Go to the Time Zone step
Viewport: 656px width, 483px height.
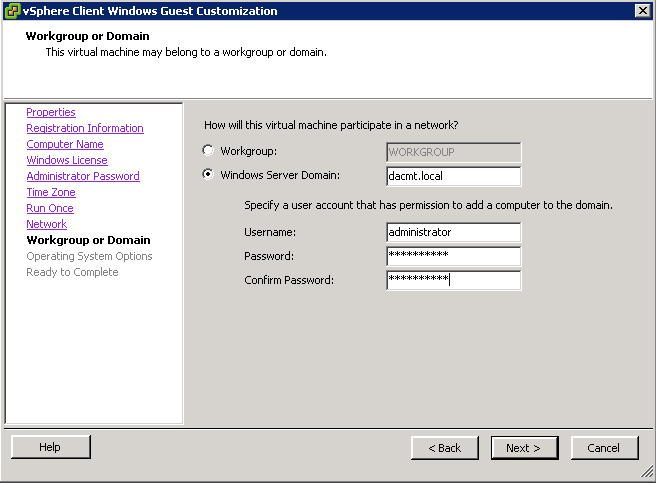51,192
